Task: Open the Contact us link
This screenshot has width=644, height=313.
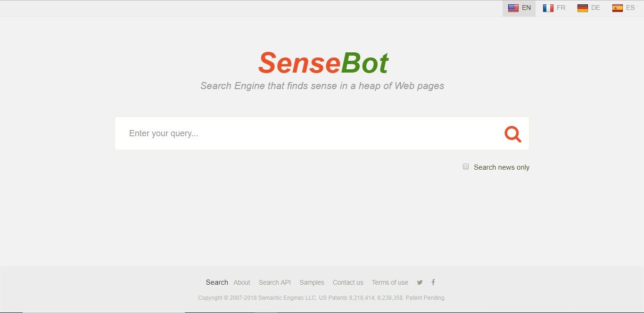Action: 348,282
